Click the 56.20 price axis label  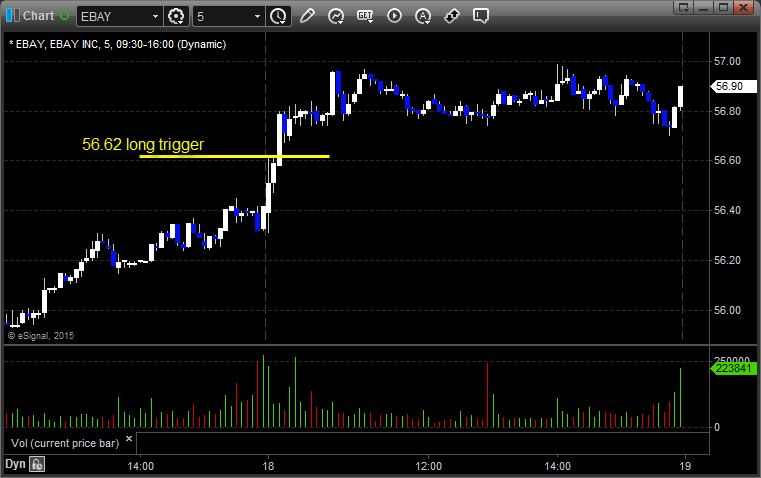click(x=727, y=260)
